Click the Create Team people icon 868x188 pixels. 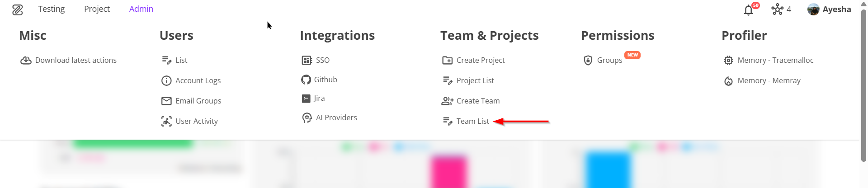[x=447, y=101]
